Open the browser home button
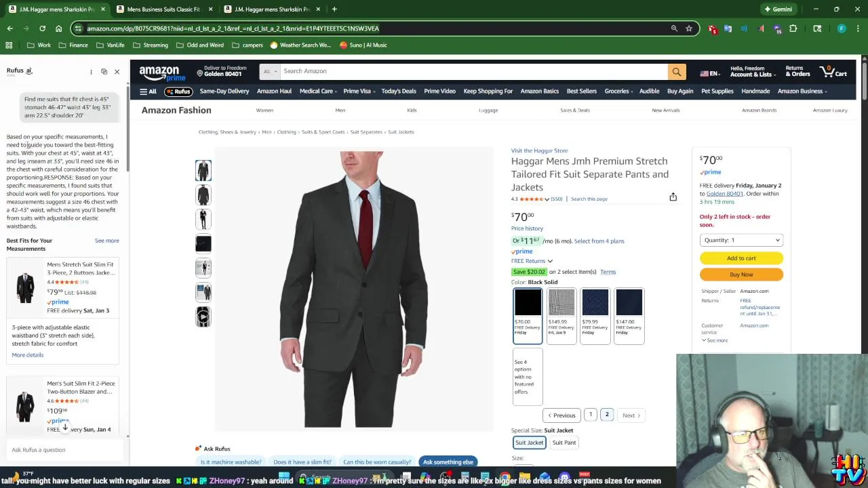The height and width of the screenshot is (488, 868). click(58, 28)
